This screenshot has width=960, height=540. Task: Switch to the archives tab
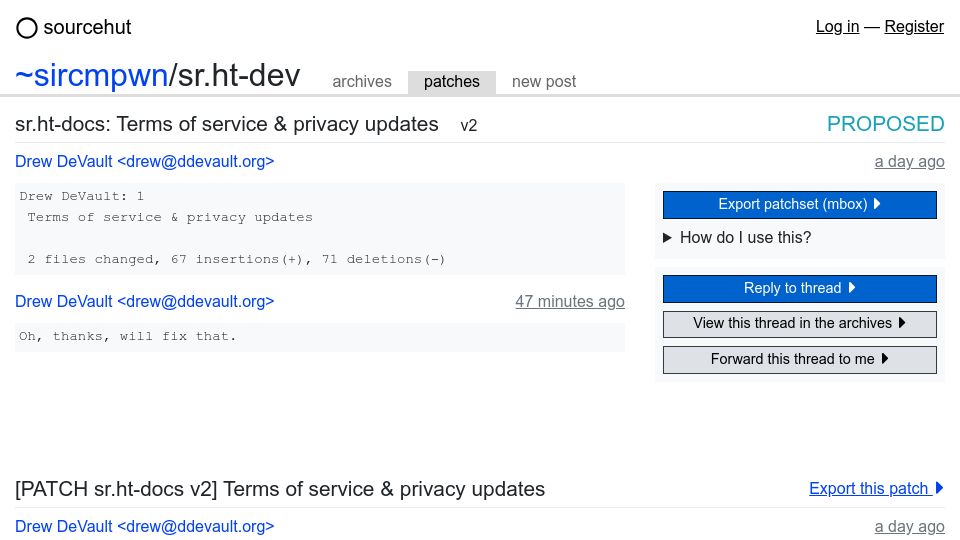click(362, 81)
